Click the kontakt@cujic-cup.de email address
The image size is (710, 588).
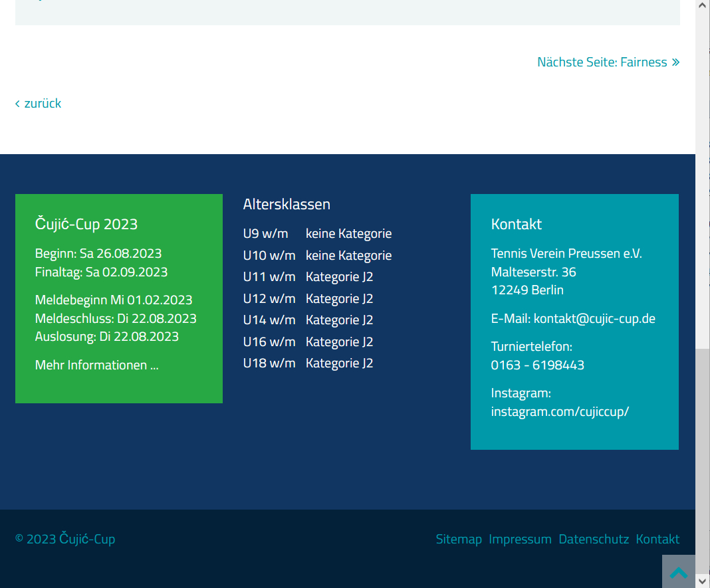[594, 318]
